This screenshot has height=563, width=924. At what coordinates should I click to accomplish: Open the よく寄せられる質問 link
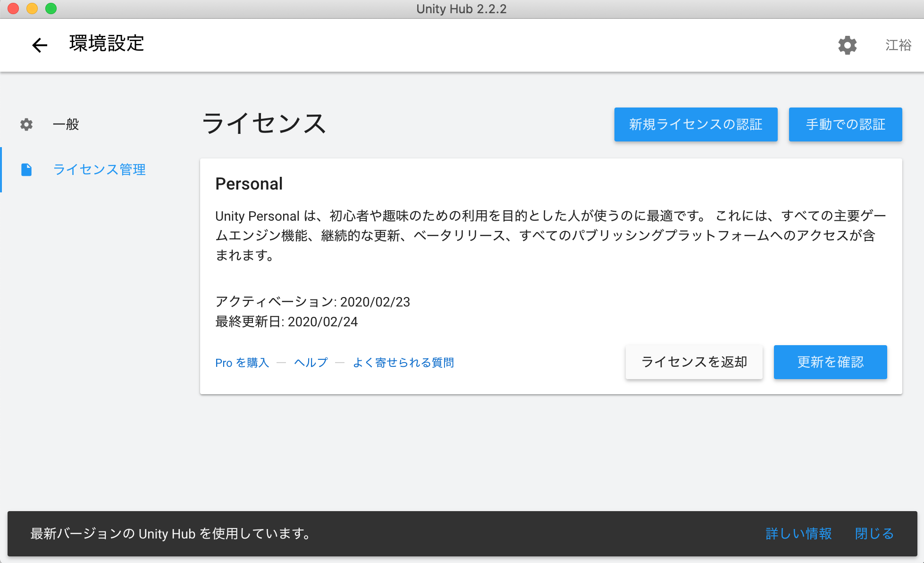click(x=403, y=363)
